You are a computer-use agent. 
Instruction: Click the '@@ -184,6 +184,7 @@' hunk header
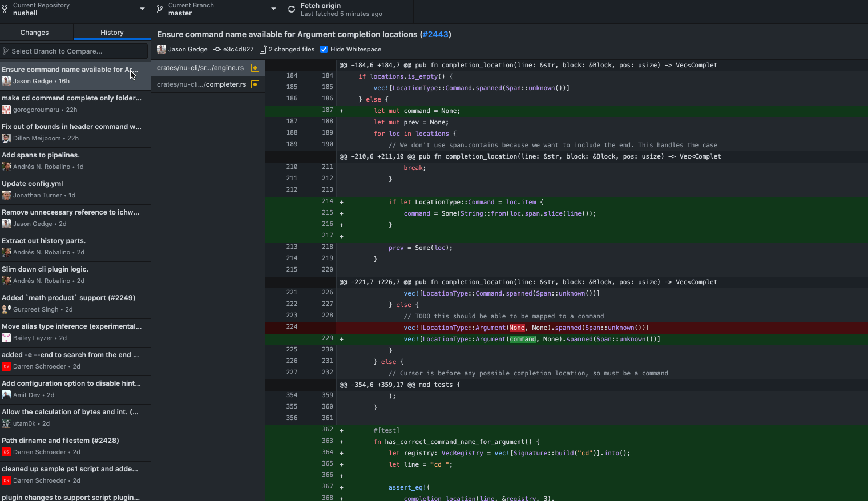[x=567, y=65]
